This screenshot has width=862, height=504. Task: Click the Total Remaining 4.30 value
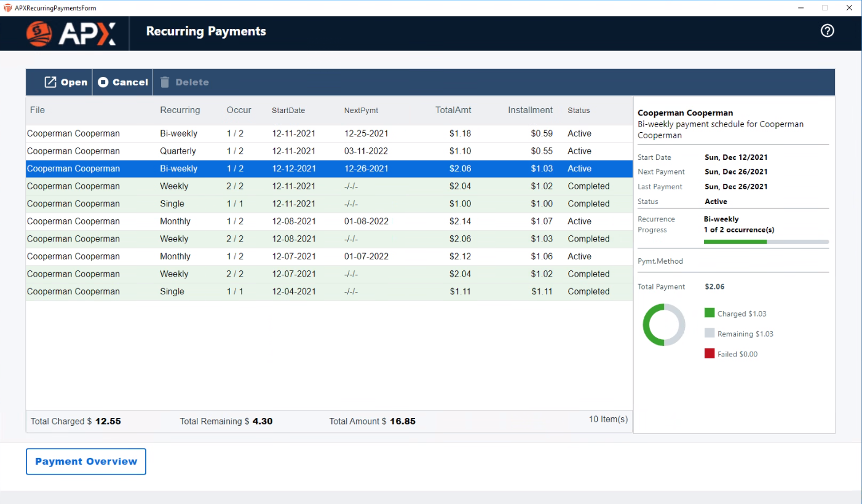tap(263, 421)
